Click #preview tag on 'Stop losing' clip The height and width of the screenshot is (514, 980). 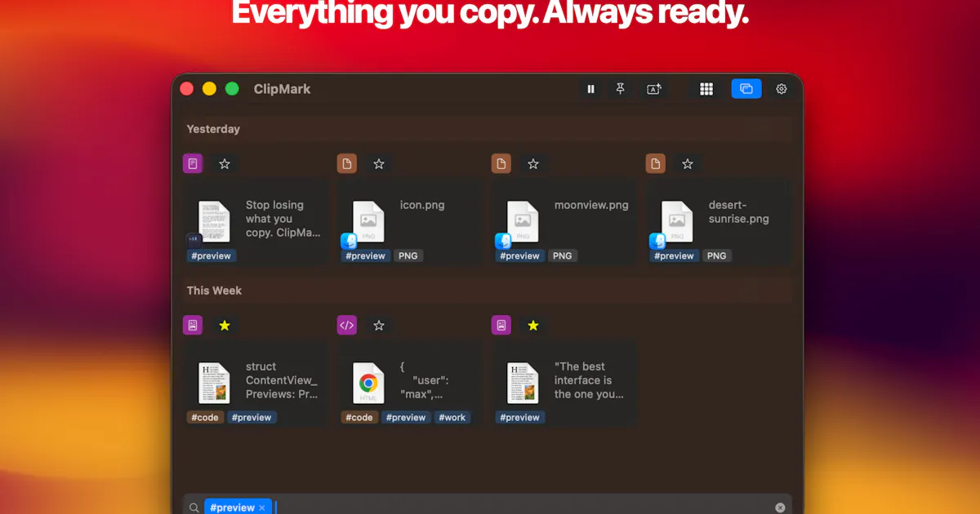pos(211,255)
